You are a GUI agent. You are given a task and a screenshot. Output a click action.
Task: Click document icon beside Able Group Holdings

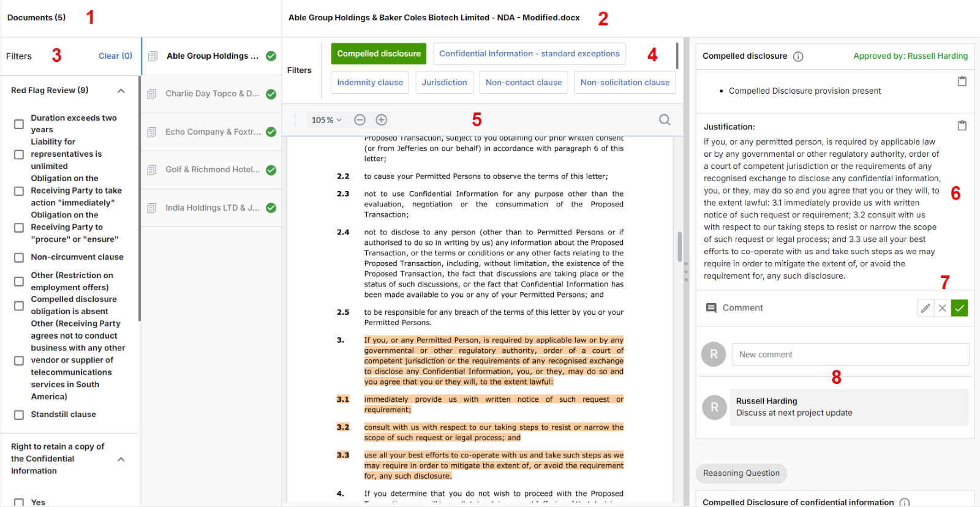[x=153, y=56]
